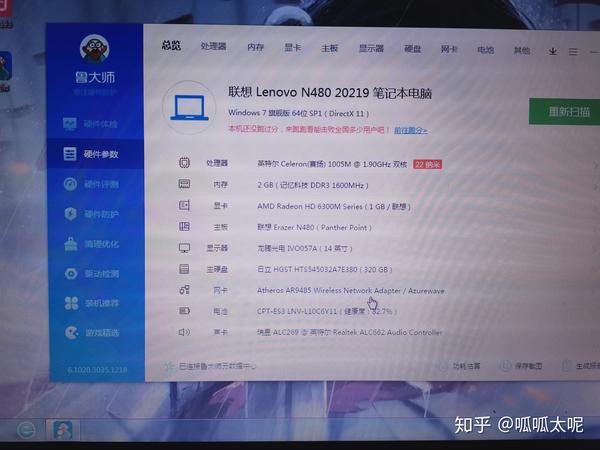Click the battery row icon
The image size is (600, 450).
pos(184,311)
